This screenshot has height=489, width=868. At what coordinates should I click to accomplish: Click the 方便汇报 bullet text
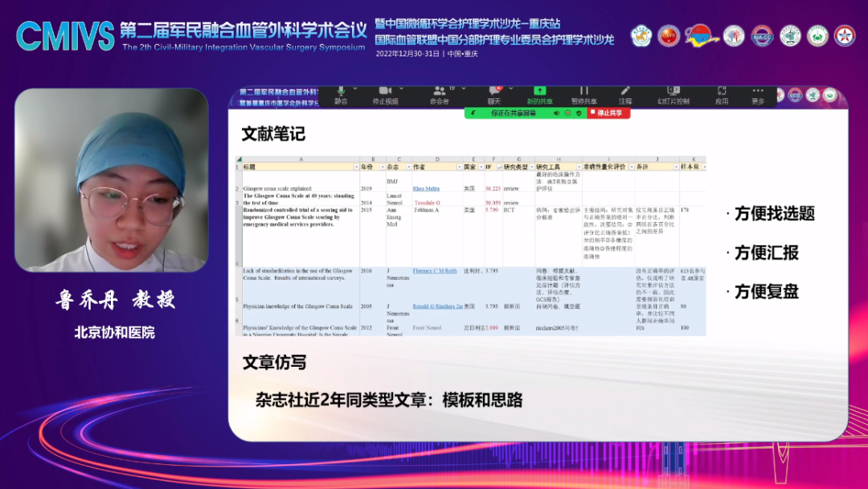767,253
